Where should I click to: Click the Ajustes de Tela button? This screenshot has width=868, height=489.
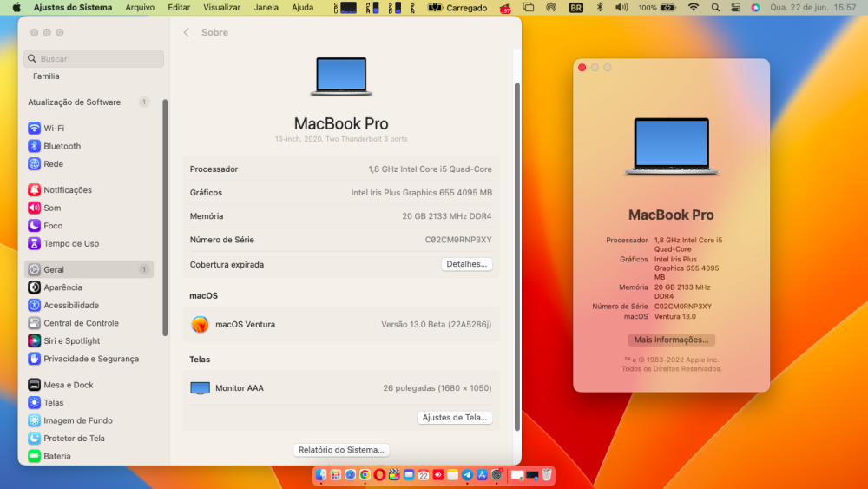pyautogui.click(x=455, y=418)
